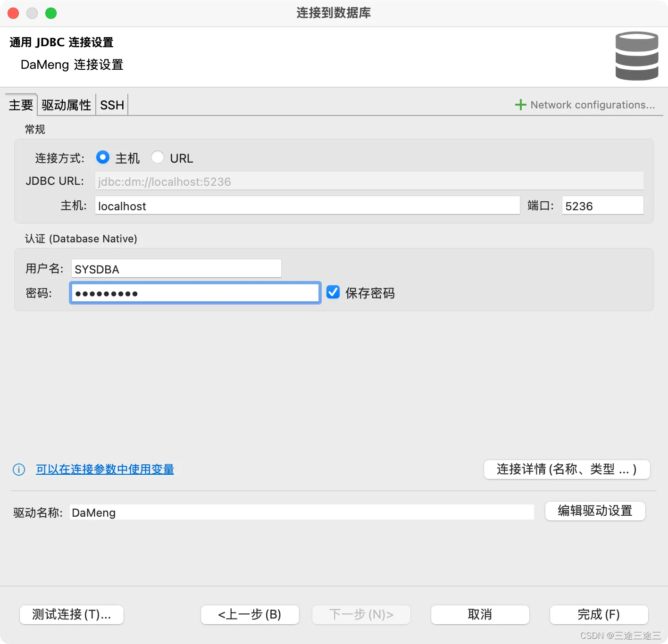Select the 主要 tab

[x=20, y=105]
